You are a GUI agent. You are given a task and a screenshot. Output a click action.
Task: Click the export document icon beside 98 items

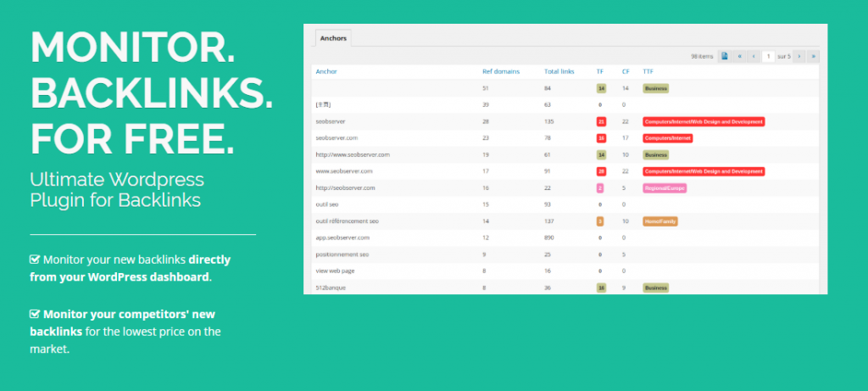click(x=724, y=56)
